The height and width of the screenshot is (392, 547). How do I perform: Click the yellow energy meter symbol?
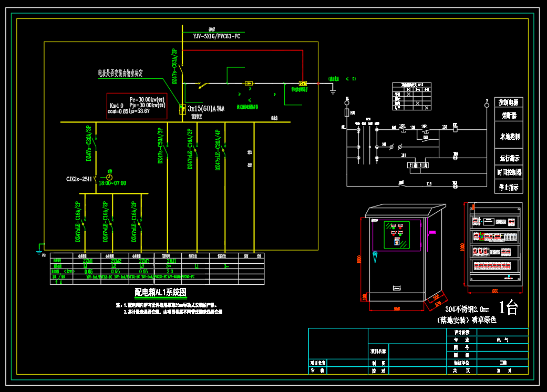(182, 109)
